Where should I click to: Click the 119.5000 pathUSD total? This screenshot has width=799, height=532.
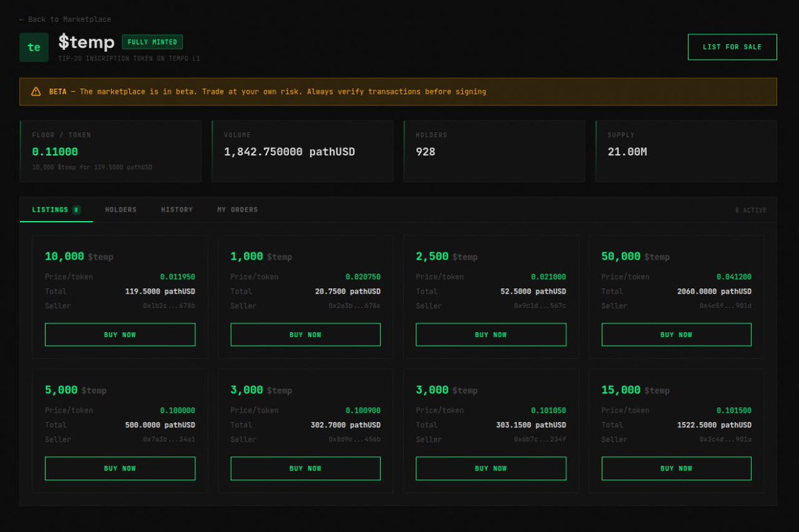click(160, 292)
